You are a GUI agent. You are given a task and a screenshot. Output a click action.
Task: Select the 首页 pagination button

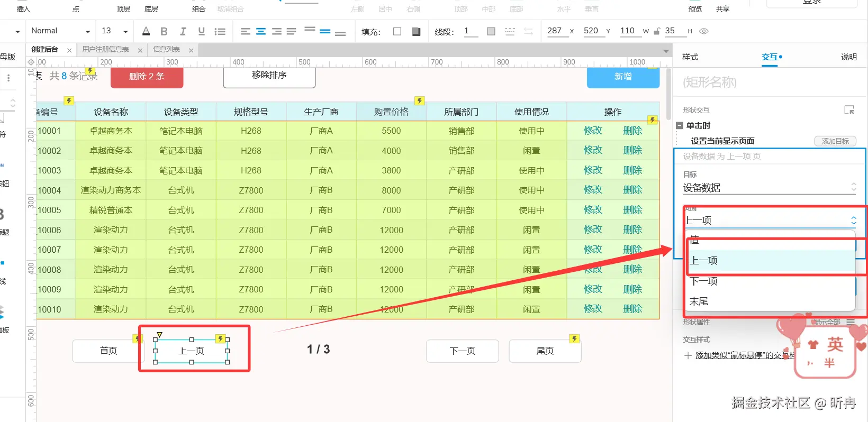tap(108, 351)
